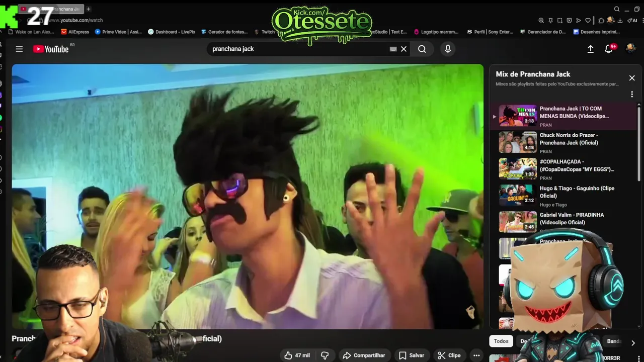Viewport: 644px width, 362px height.
Task: Open Gerenciador de D... bookmark
Action: (543, 32)
